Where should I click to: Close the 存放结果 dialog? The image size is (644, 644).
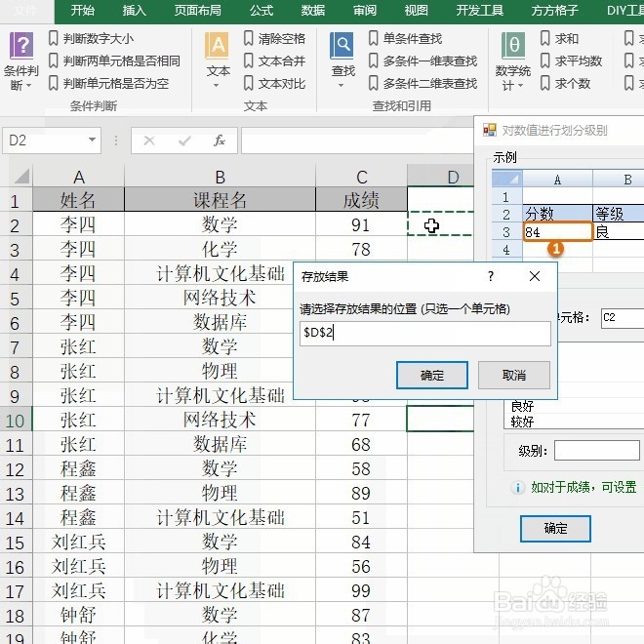(x=535, y=276)
